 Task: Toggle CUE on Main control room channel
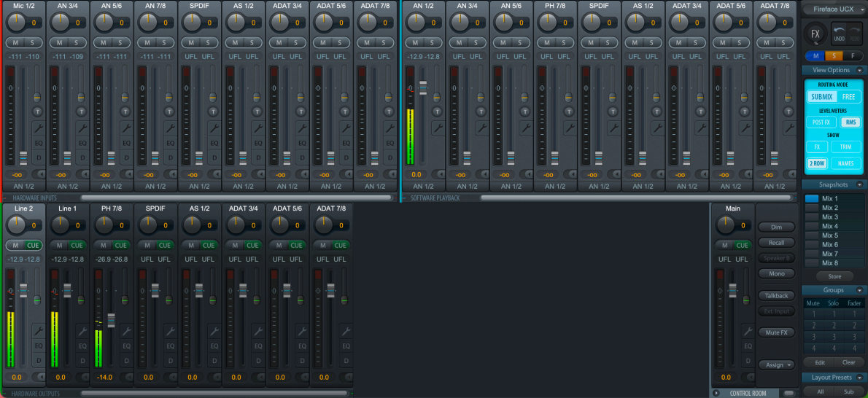point(742,245)
